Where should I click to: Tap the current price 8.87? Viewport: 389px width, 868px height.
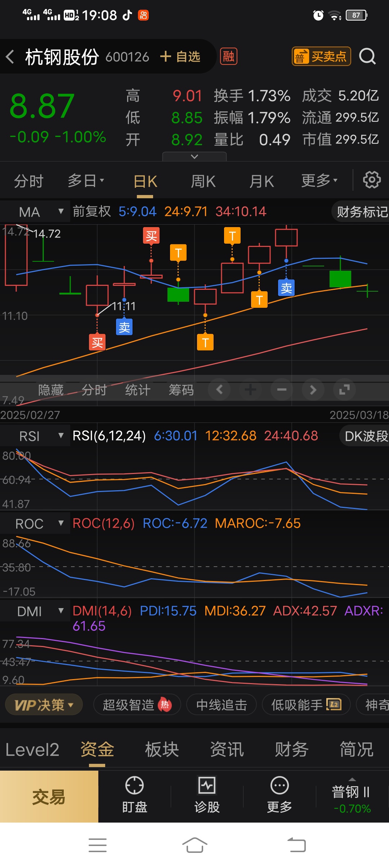pyautogui.click(x=42, y=106)
